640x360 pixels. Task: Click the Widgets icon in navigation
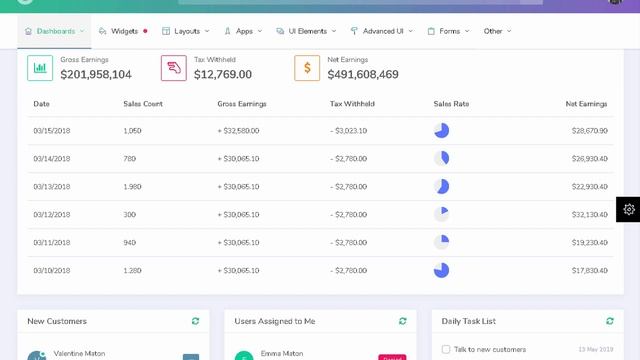coord(102,31)
